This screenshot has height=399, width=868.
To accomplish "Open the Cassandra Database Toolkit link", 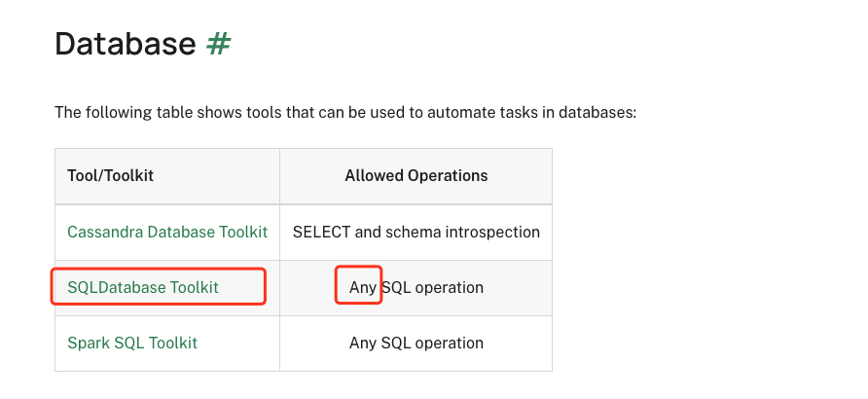I will tap(167, 232).
